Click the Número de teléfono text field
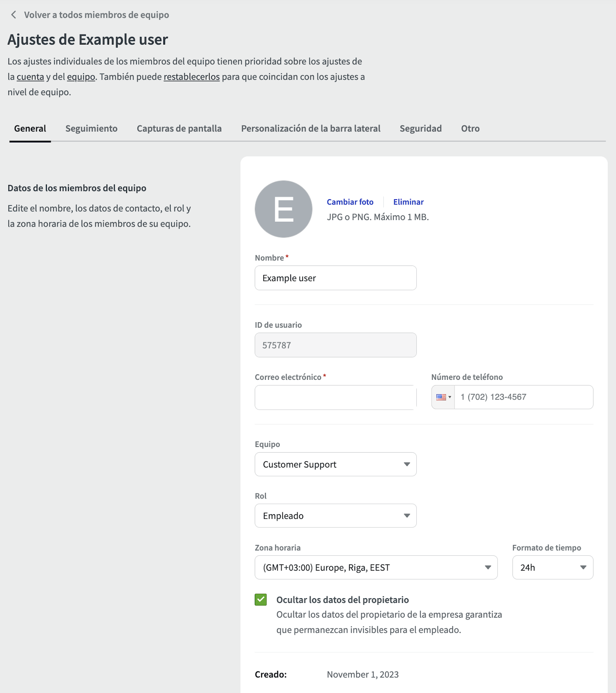616x693 pixels. (523, 397)
